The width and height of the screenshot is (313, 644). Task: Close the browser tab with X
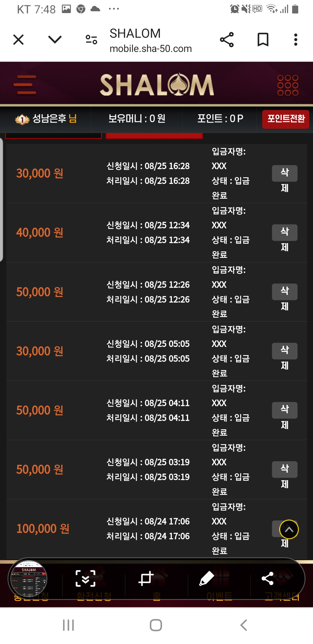tap(19, 40)
